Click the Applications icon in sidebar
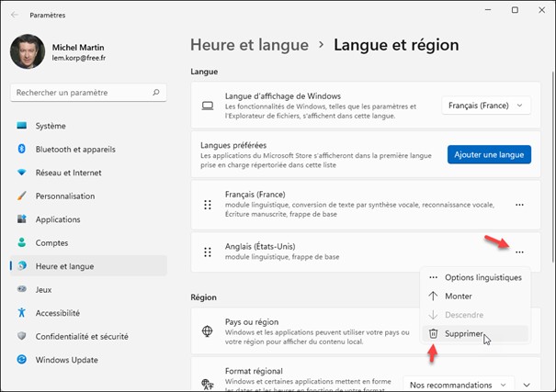Image resolution: width=556 pixels, height=392 pixels. pyautogui.click(x=22, y=219)
